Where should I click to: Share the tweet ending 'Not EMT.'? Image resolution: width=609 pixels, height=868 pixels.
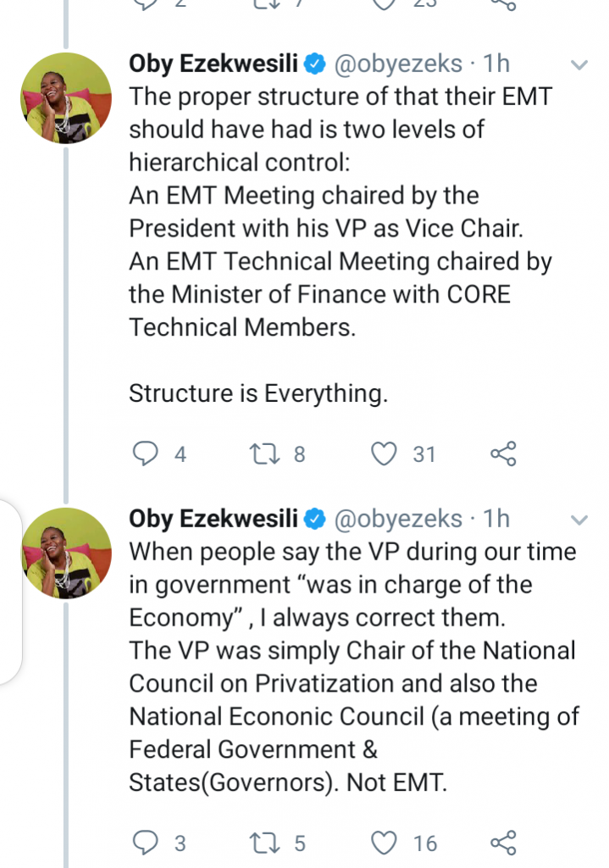tap(503, 843)
